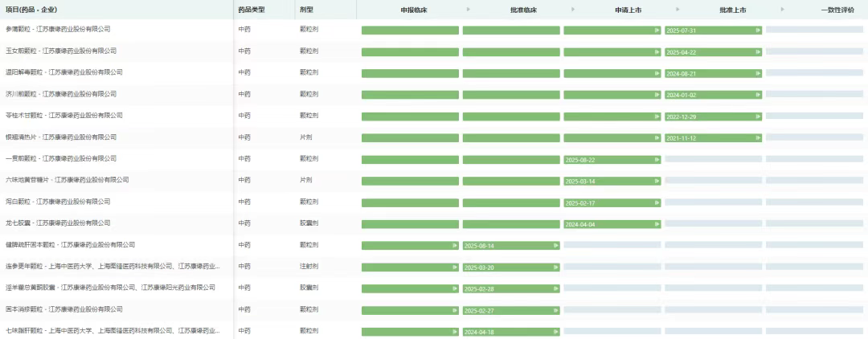Click 片剂 dosage form in 六味地黄苷糖片 row

[306, 180]
